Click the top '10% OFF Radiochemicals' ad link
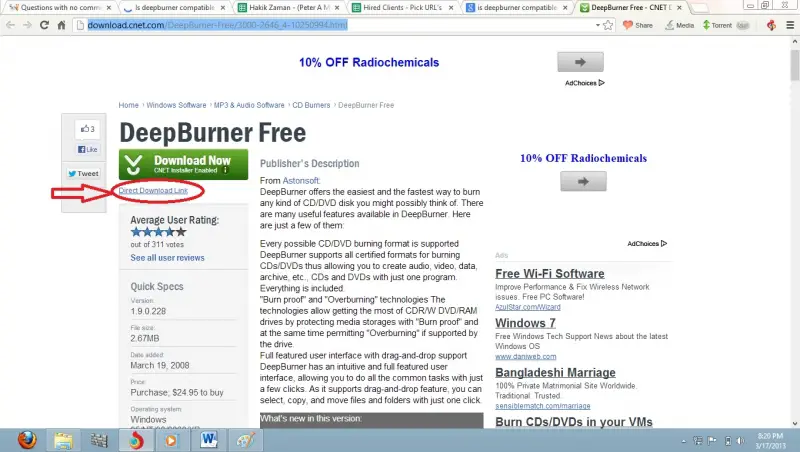The image size is (800, 452). (369, 62)
